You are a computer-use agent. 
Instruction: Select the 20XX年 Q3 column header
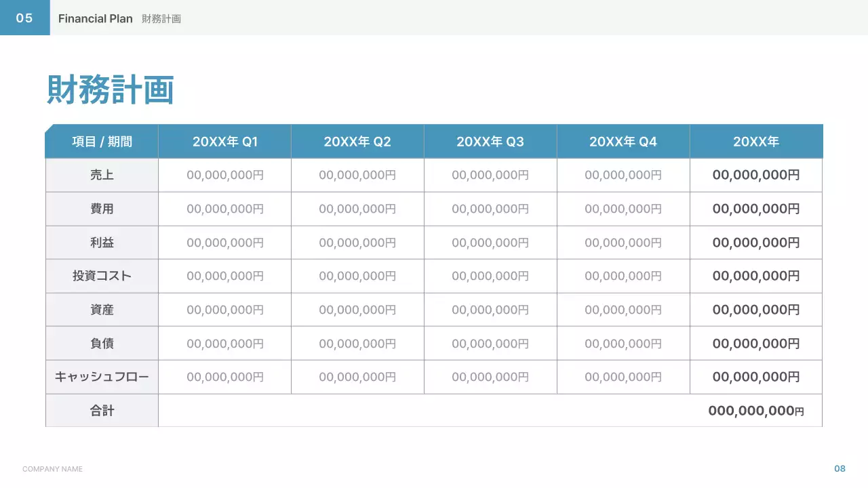(x=490, y=142)
